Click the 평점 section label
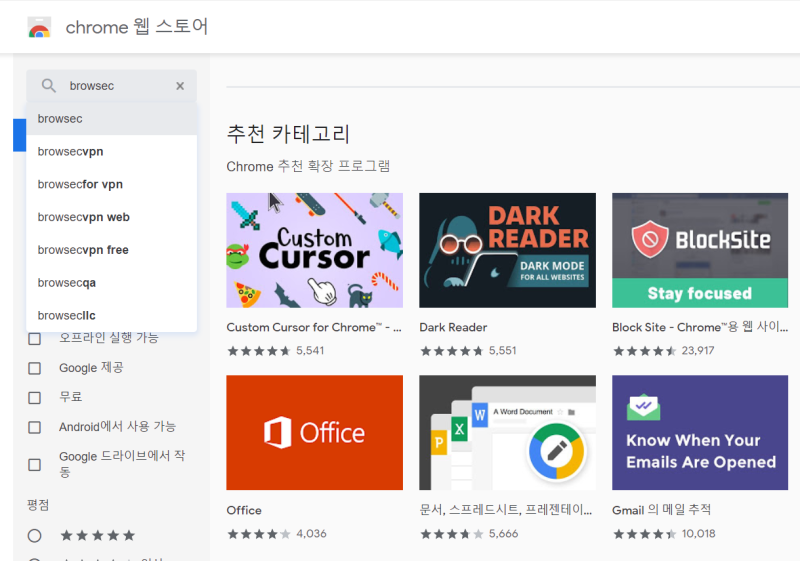 38,505
